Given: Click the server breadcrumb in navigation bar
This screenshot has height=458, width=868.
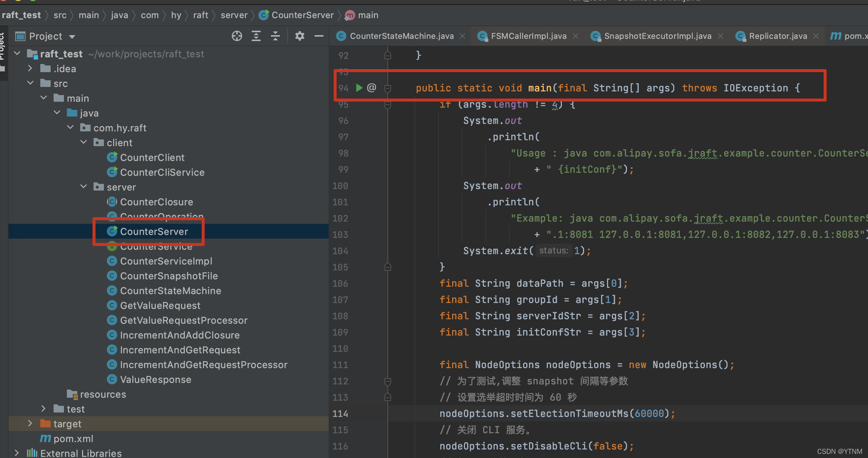Looking at the screenshot, I should [x=234, y=15].
